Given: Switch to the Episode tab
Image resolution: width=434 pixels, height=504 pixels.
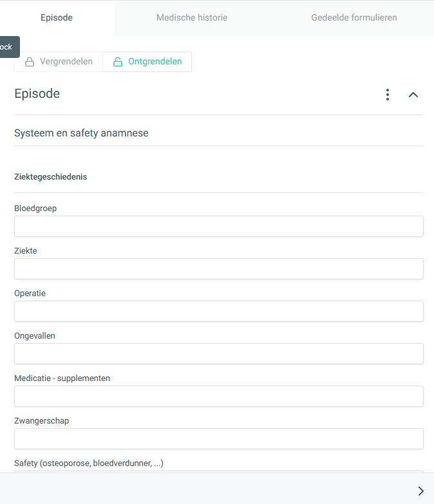Looking at the screenshot, I should pos(57,17).
